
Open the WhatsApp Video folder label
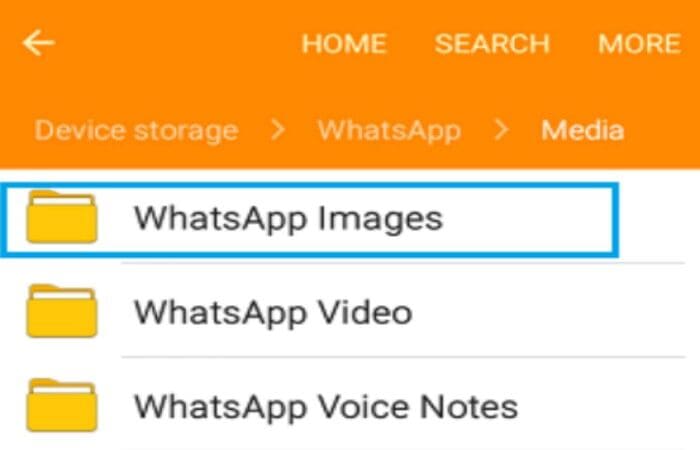[273, 312]
